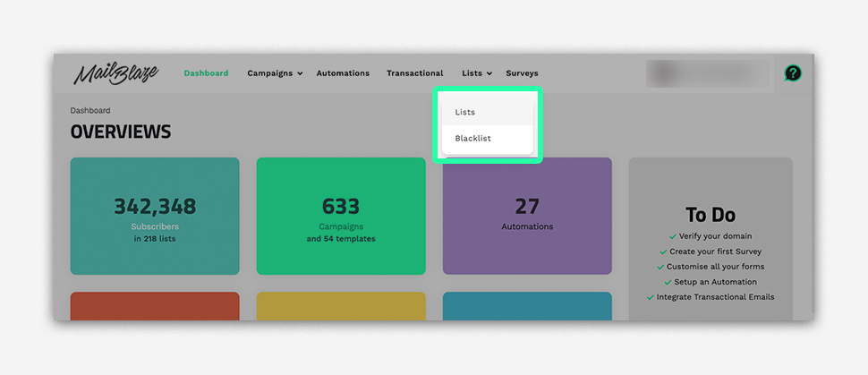Click the MailBlaze logo
The width and height of the screenshot is (868, 375).
click(x=115, y=74)
